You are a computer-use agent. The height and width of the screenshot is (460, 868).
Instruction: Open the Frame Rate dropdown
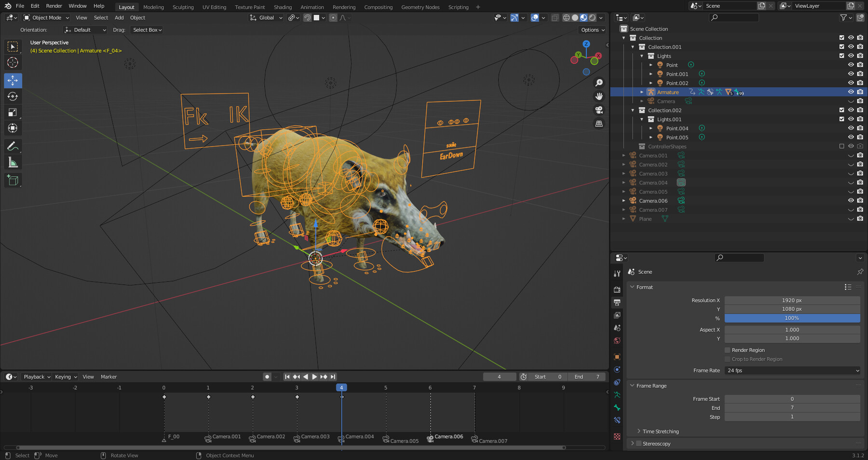coord(791,370)
